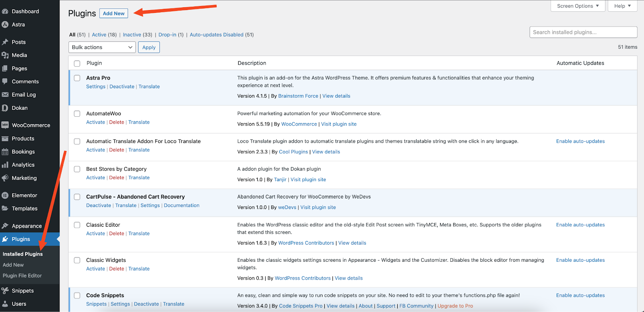Activate the AutomateWoo plugin
This screenshot has height=312, width=644.
coord(95,122)
